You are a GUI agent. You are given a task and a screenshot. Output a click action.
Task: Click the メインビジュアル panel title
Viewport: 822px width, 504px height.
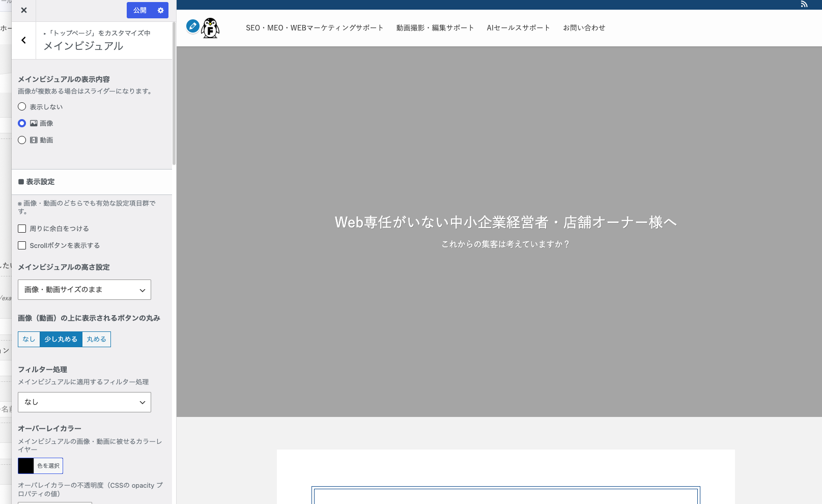point(83,46)
